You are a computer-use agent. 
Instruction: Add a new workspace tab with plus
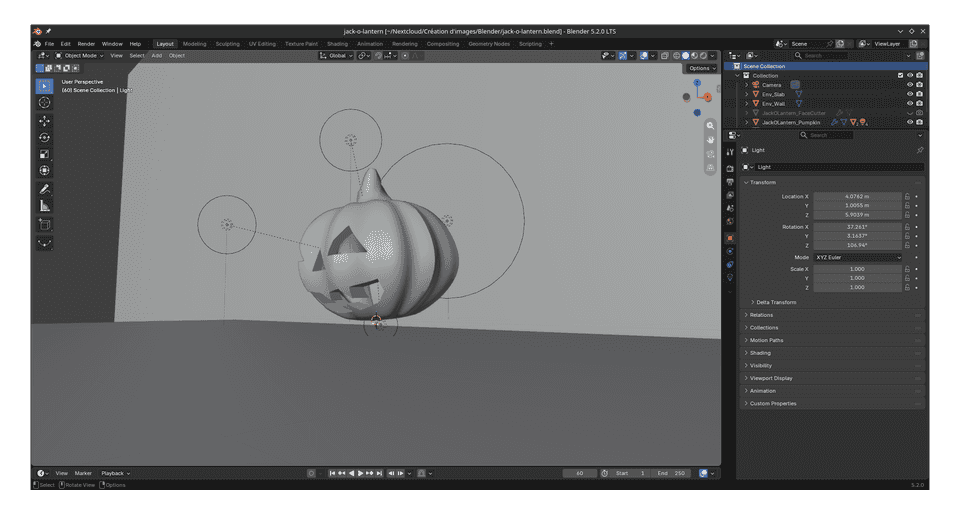(x=551, y=44)
